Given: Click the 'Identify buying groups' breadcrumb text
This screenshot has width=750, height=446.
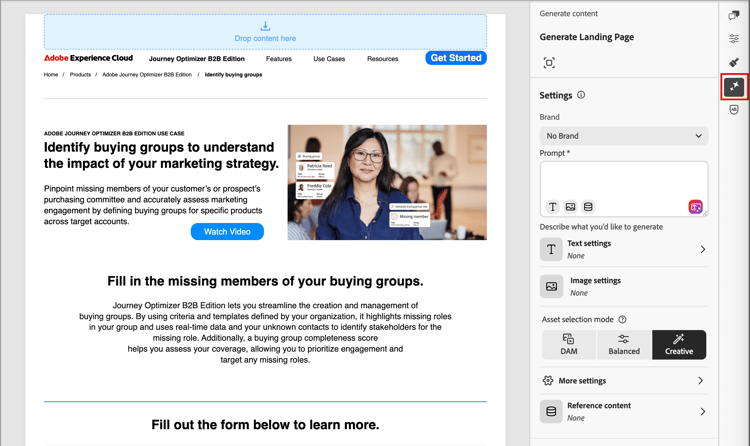Looking at the screenshot, I should [233, 75].
